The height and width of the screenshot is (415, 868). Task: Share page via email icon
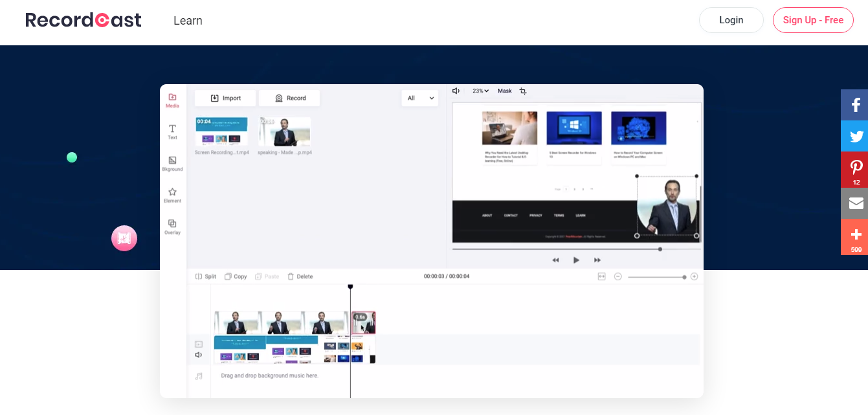[x=854, y=203]
